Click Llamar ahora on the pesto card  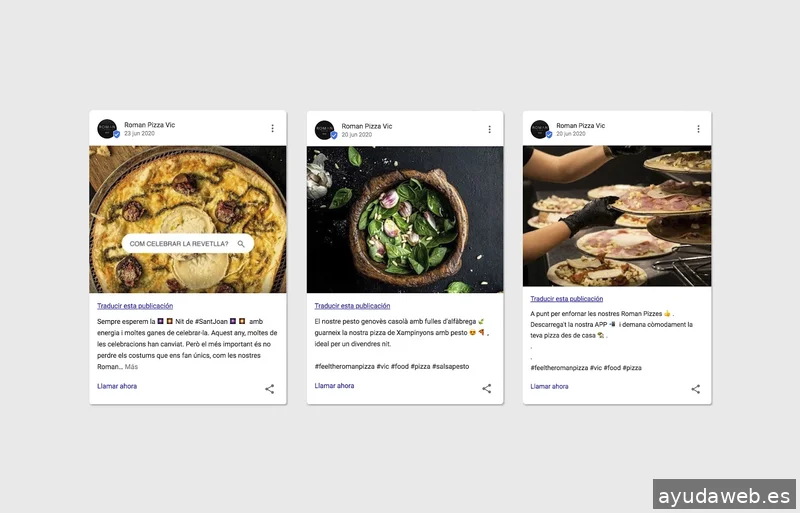pyautogui.click(x=334, y=385)
